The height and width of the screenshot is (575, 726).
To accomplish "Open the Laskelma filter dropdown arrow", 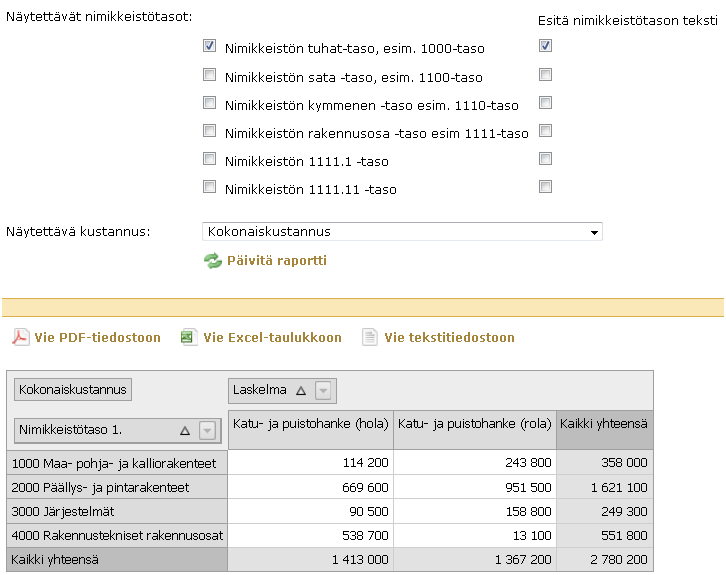I will [x=325, y=390].
